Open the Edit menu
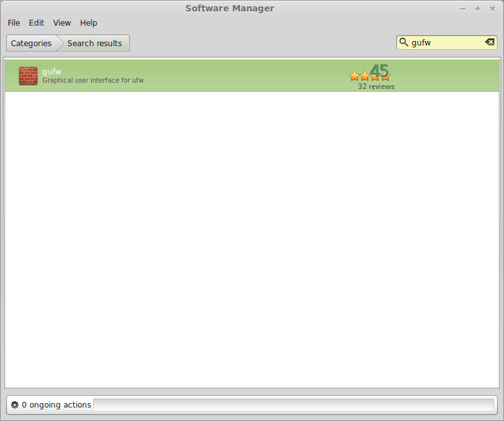The image size is (504, 421). pos(37,23)
